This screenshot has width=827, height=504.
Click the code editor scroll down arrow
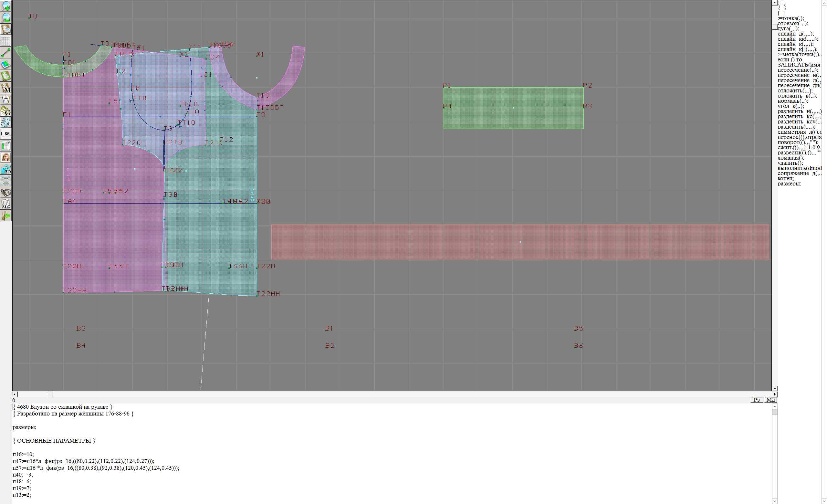[x=775, y=501]
